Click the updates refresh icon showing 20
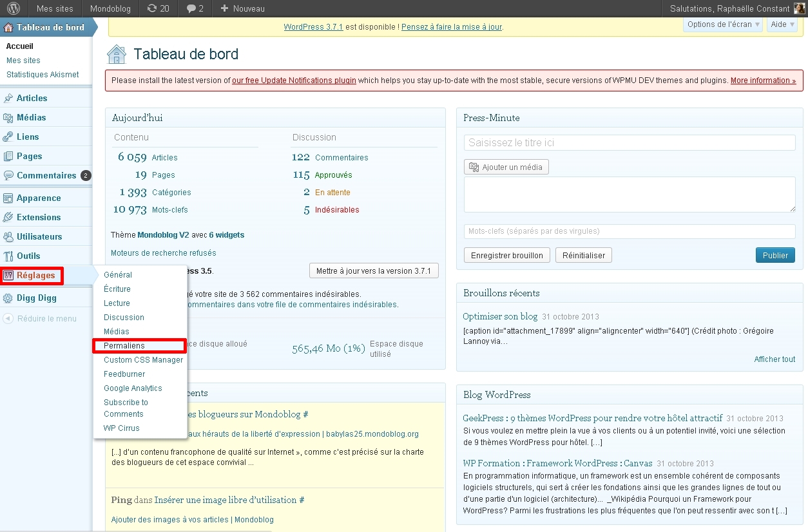808x532 pixels. [152, 8]
